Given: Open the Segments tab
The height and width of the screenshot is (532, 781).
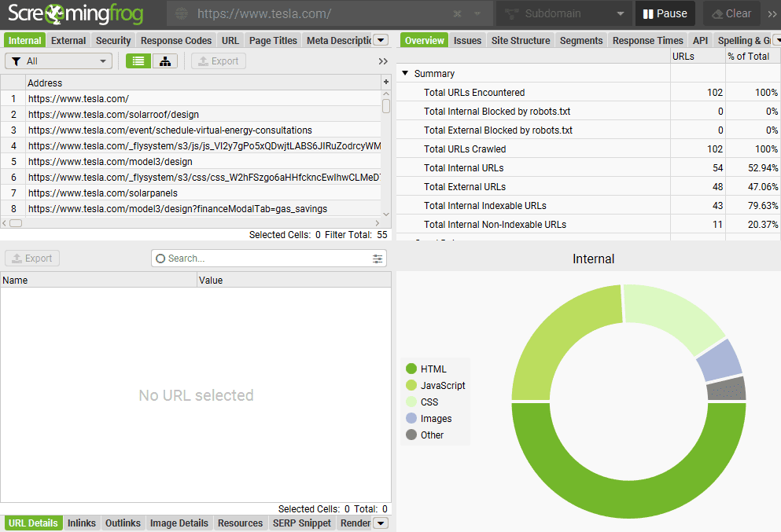Looking at the screenshot, I should pyautogui.click(x=581, y=40).
